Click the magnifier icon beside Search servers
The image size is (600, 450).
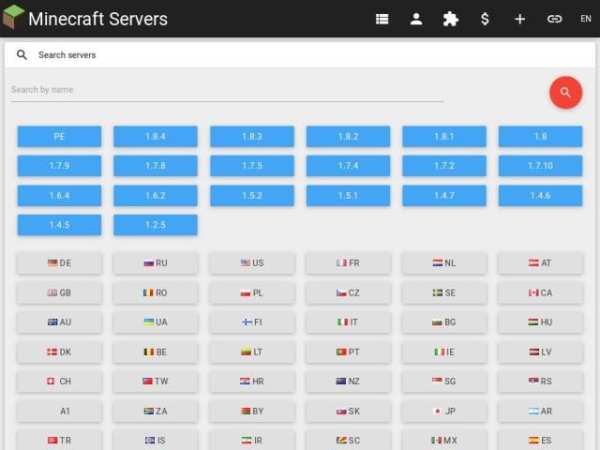pos(22,55)
